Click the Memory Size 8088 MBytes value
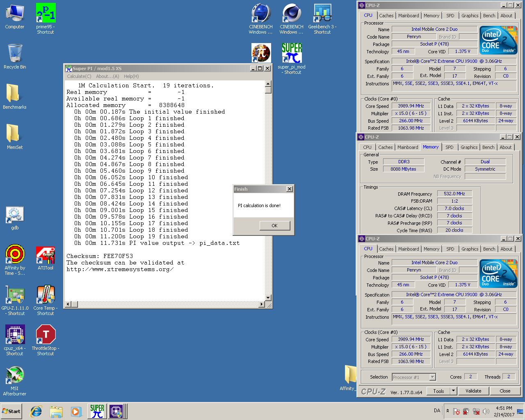This screenshot has width=525, height=420. [403, 169]
